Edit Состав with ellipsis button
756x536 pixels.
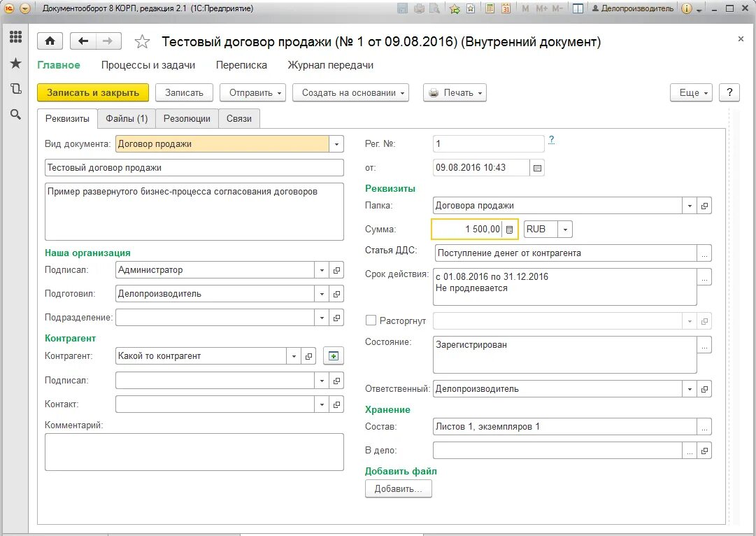[x=704, y=426]
